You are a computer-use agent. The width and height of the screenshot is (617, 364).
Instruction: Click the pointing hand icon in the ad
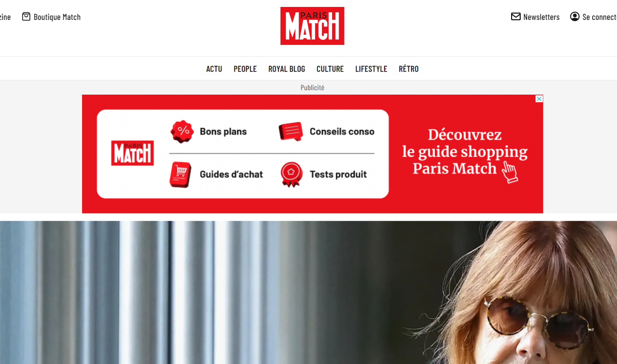coord(510,172)
